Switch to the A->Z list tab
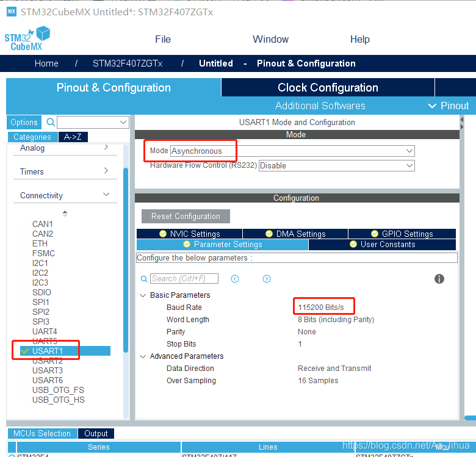This screenshot has height=457, width=476. click(73, 137)
